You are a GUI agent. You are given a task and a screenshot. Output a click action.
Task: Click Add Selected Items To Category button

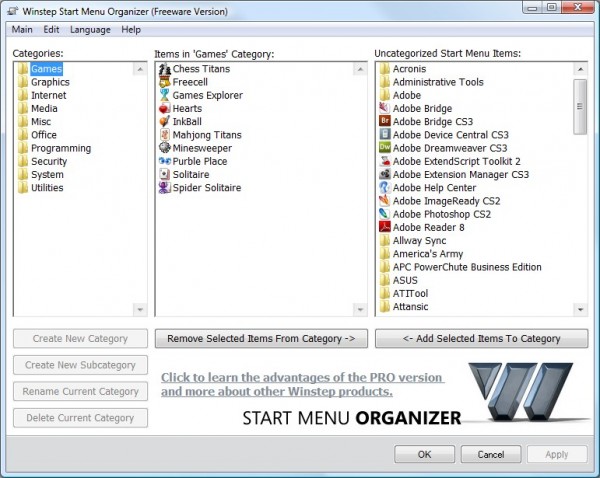coord(481,339)
